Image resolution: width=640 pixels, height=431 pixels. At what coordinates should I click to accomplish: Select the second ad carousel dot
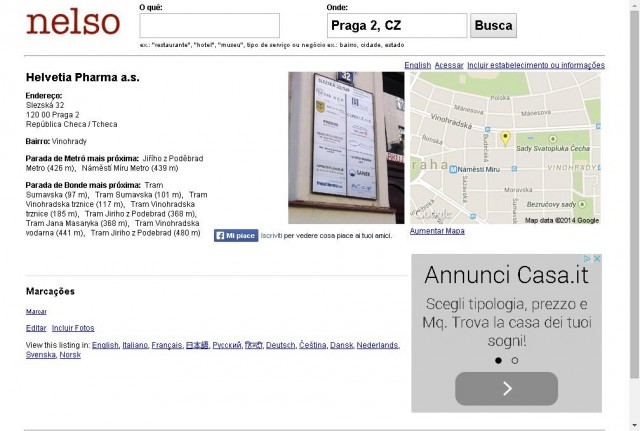[x=515, y=360]
